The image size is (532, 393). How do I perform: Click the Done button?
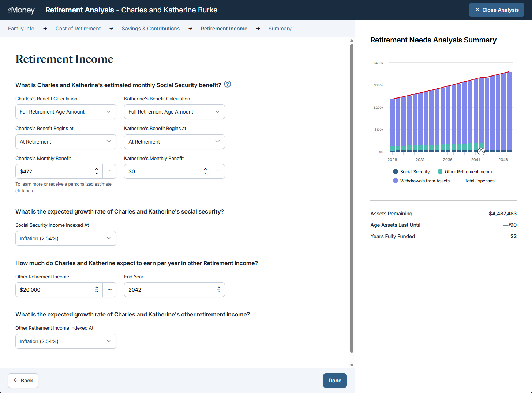(x=335, y=381)
